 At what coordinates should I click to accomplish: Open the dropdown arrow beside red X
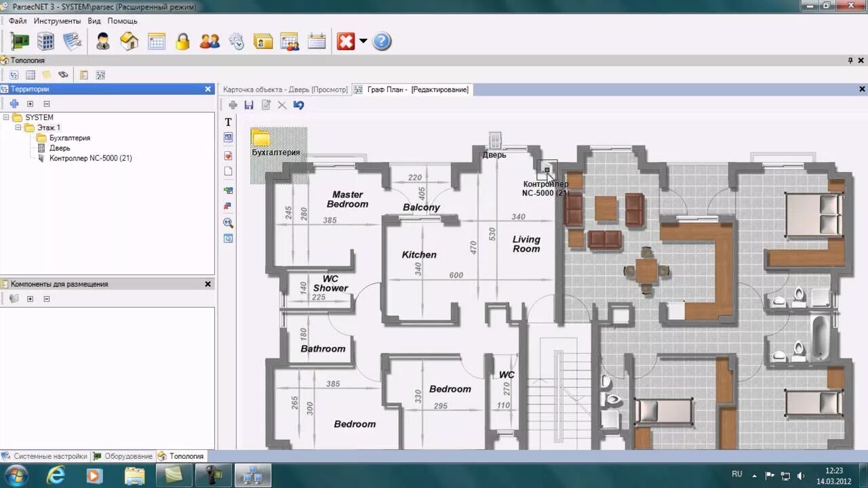(x=363, y=41)
